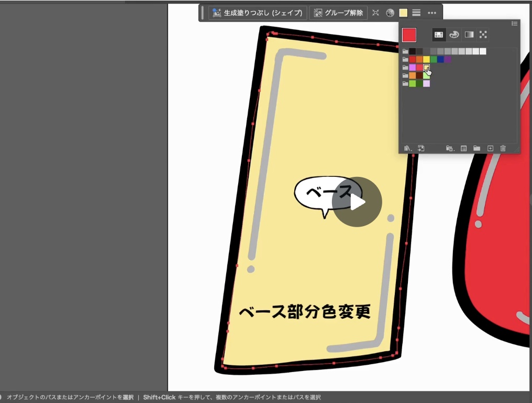Open the Swatch Libraries menu icon

407,148
